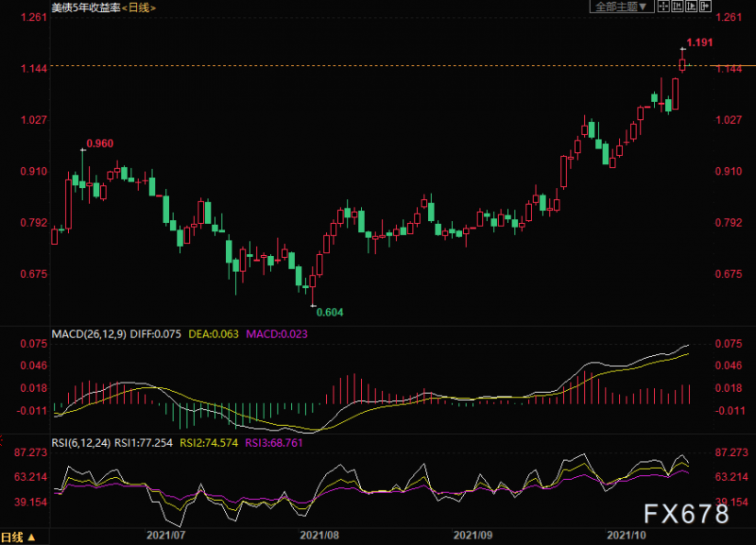Viewport: 756px width, 545px height.
Task: Click the RSI(6,12,24) indicator label
Action: coord(82,442)
